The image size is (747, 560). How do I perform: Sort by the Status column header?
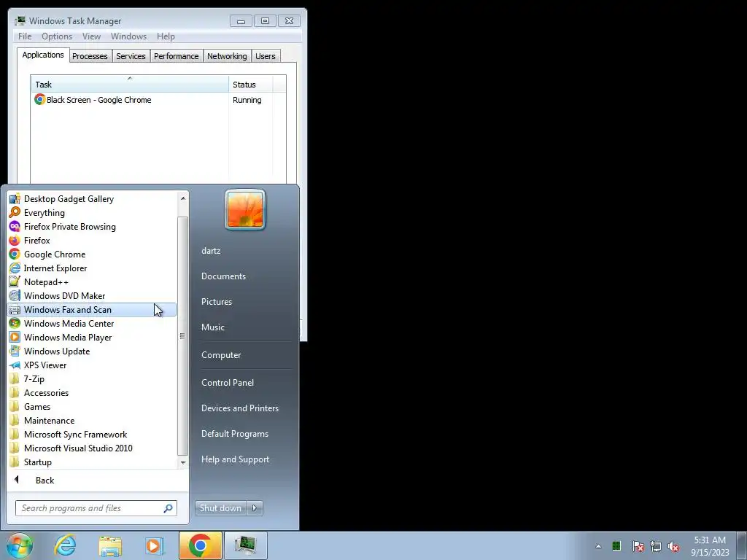[x=251, y=84]
